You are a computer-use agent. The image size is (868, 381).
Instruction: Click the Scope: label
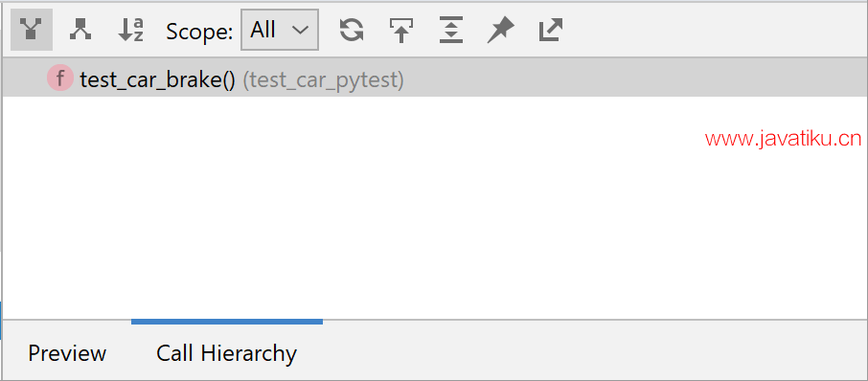coord(200,32)
